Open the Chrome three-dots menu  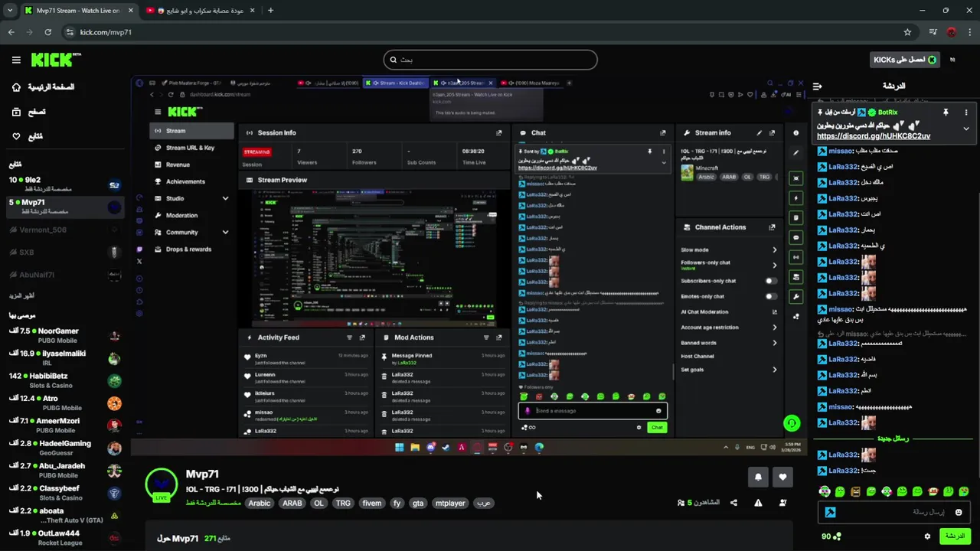(969, 32)
